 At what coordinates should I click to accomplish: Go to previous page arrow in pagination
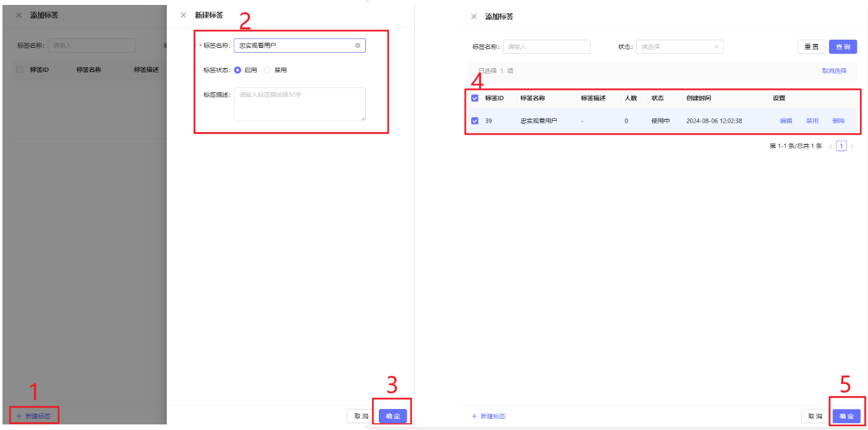831,146
